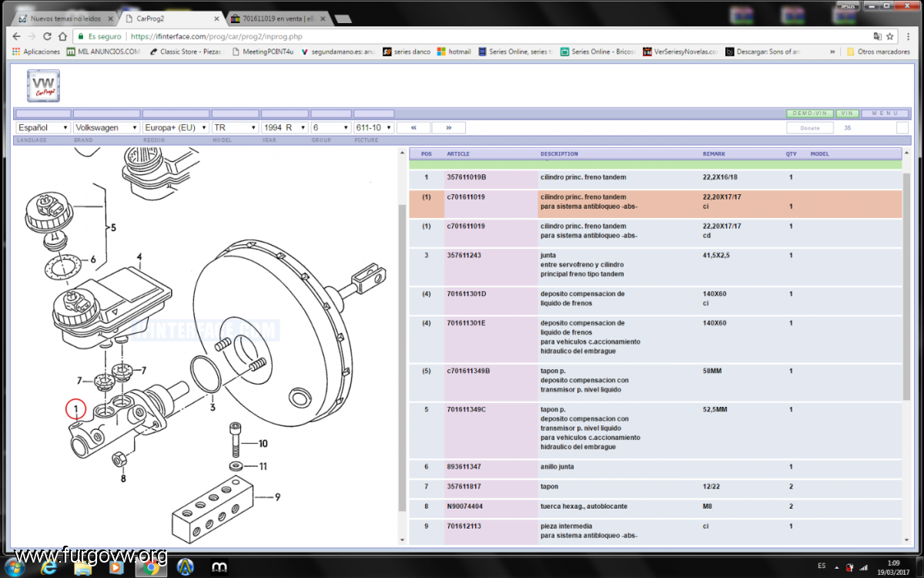Open the Europa+ (EU) region dropdown
924x578 pixels.
tap(176, 127)
